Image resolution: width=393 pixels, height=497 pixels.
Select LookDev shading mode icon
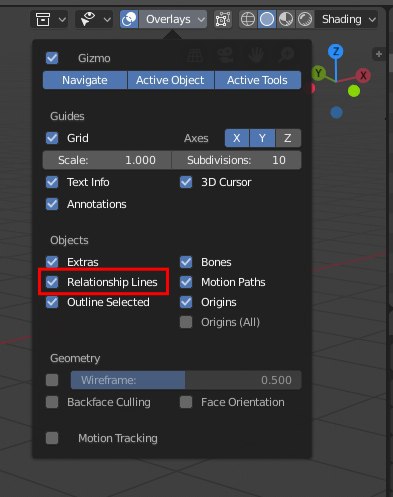pyautogui.click(x=286, y=19)
